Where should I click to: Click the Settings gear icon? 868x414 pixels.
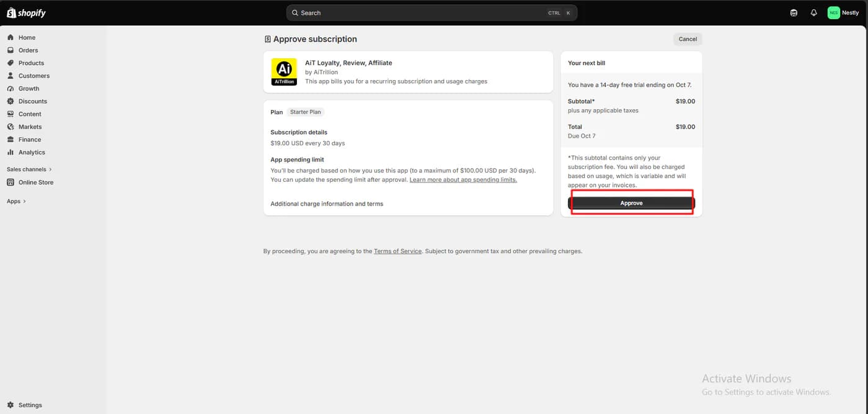(x=11, y=405)
